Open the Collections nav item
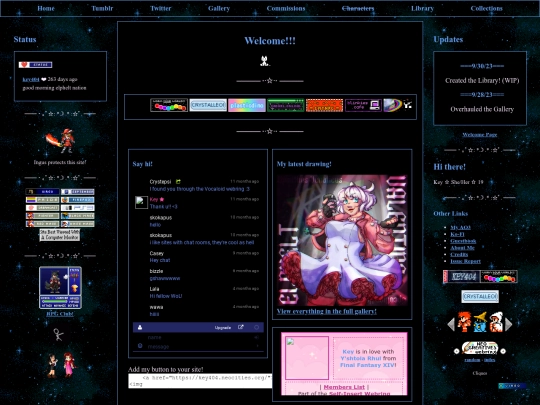The image size is (540, 405). 486,8
